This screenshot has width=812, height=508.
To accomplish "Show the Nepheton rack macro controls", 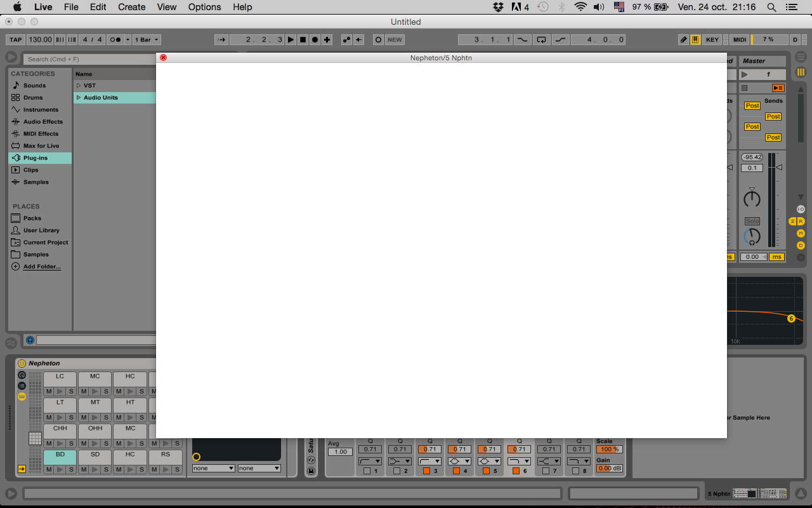I will tap(22, 375).
